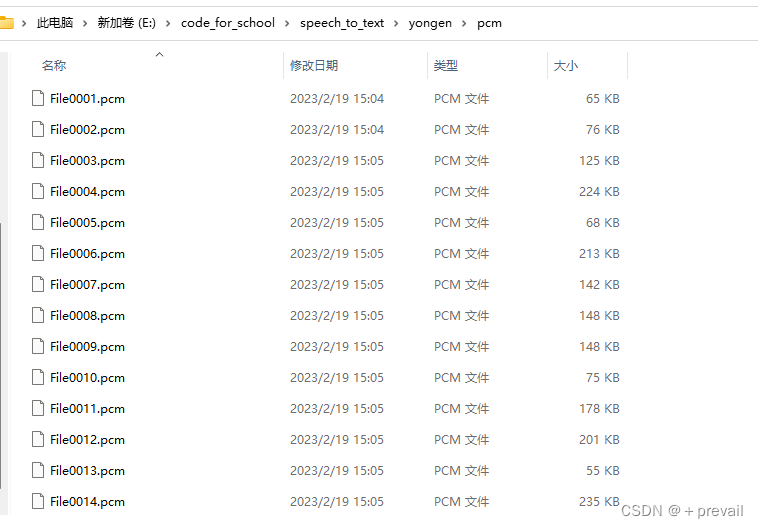
Task: Expand chevron after yongen breadcrumb
Action: 464,23
